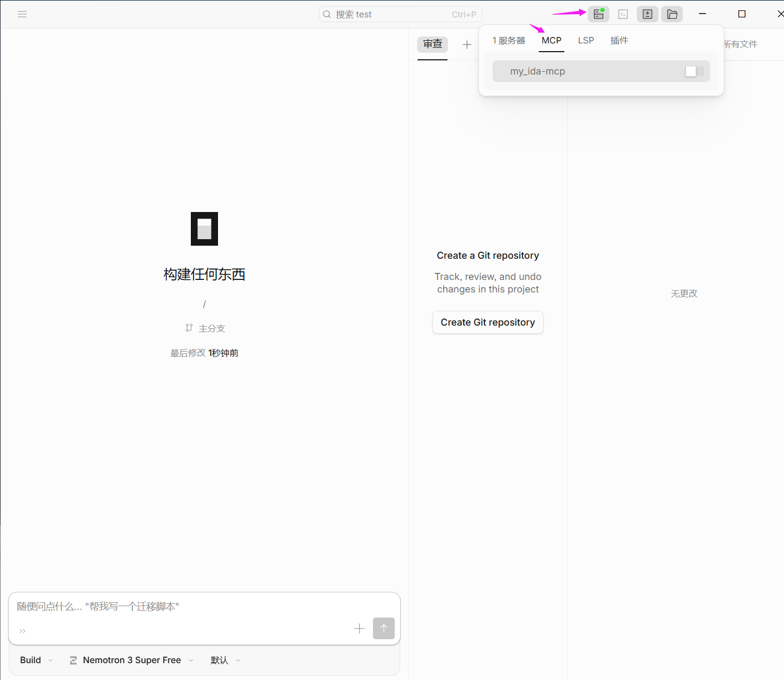Add a new tab with the plus icon
Image resolution: width=784 pixels, height=680 pixels.
coord(466,45)
